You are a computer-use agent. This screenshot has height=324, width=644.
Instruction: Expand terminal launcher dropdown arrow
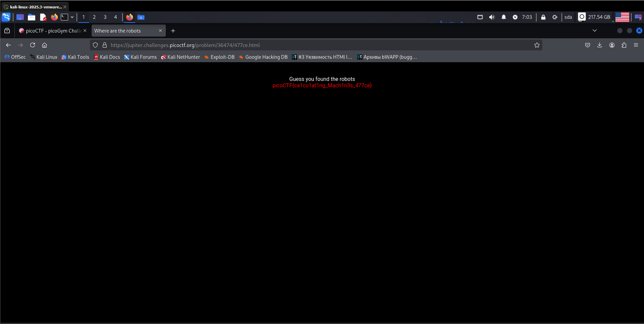72,17
